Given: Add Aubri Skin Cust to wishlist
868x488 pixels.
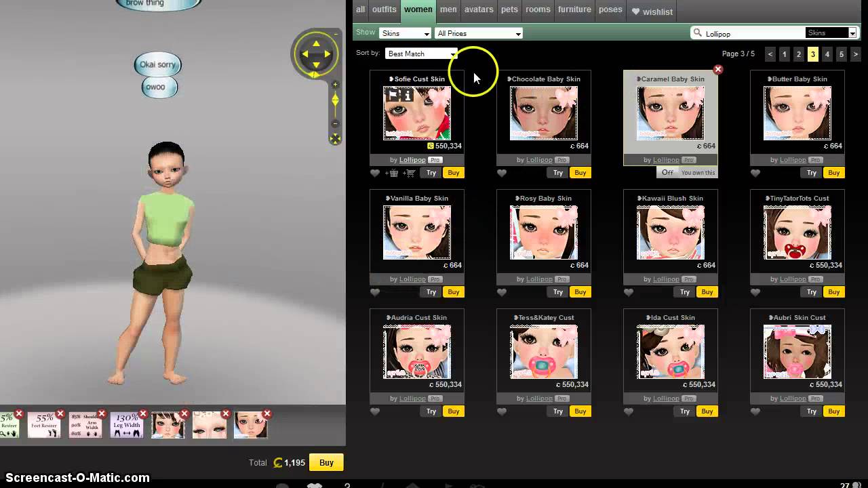Looking at the screenshot, I should click(755, 411).
